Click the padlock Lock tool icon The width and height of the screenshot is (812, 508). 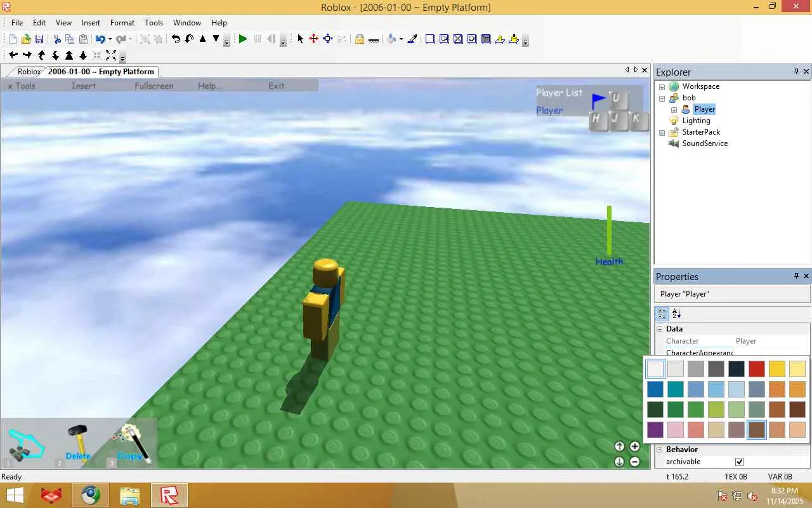point(360,39)
